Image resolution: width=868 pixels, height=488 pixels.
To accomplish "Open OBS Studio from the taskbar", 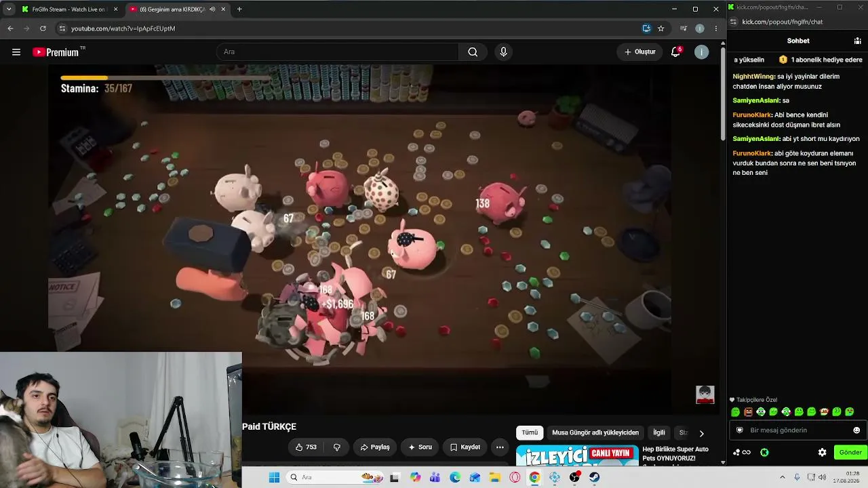I will point(575,477).
